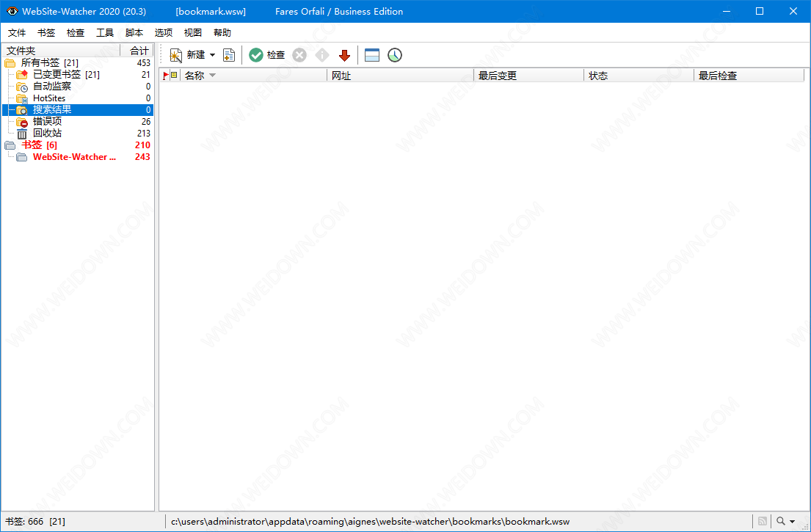Open the 文件 menu
The image size is (811, 532).
17,32
